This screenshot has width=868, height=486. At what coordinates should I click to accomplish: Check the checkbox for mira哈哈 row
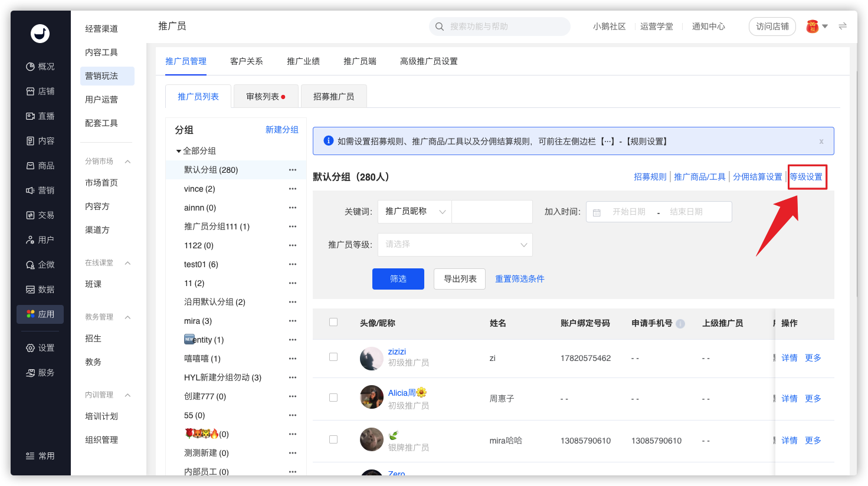pos(333,439)
